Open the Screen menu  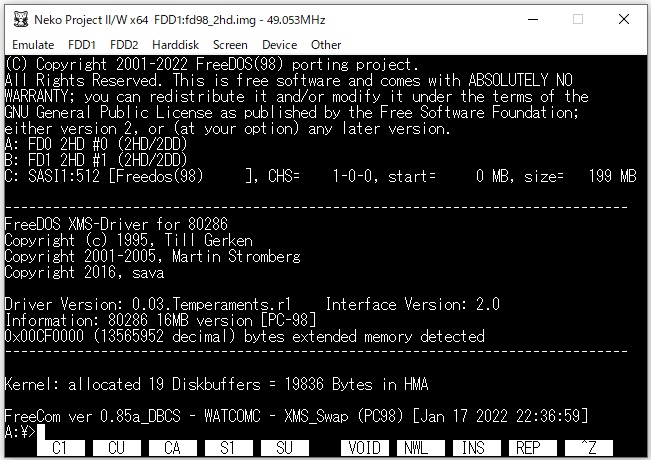click(230, 45)
